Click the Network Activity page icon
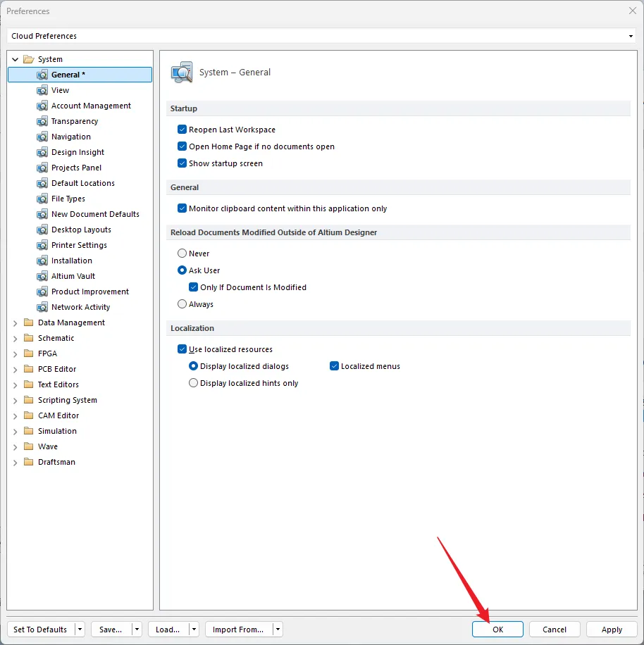 [42, 307]
